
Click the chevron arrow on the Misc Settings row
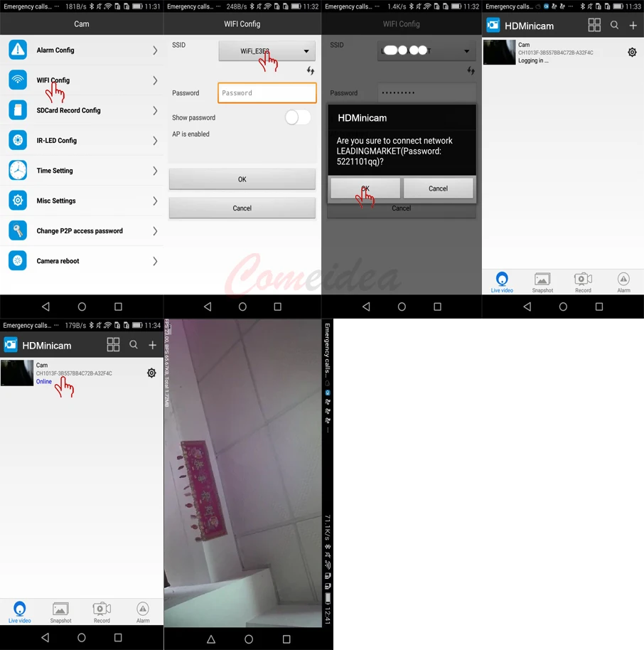point(155,201)
